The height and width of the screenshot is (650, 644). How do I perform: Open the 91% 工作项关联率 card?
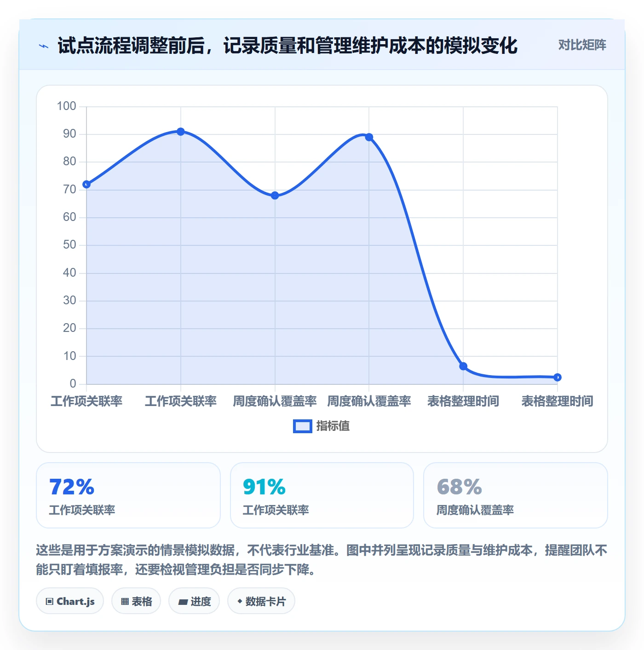pos(322,495)
